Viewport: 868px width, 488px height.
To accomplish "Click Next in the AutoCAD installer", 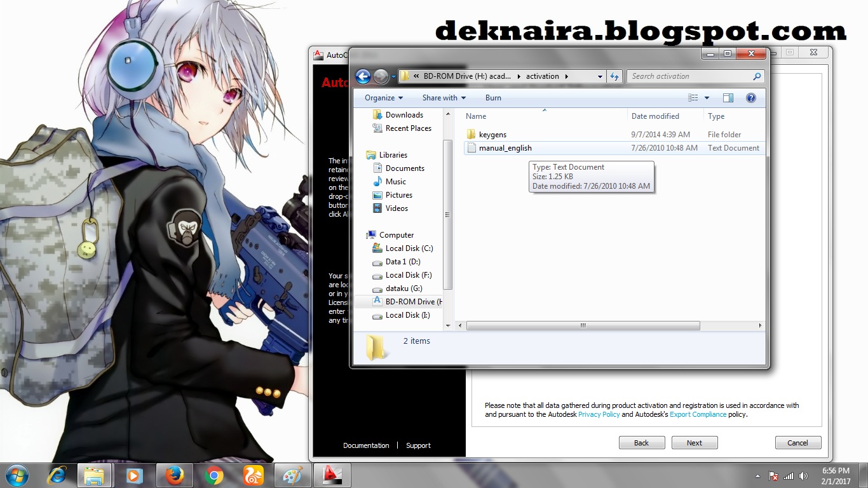I will [695, 443].
